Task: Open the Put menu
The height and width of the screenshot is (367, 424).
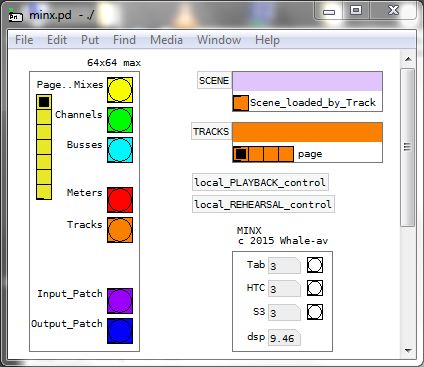Action: (90, 40)
